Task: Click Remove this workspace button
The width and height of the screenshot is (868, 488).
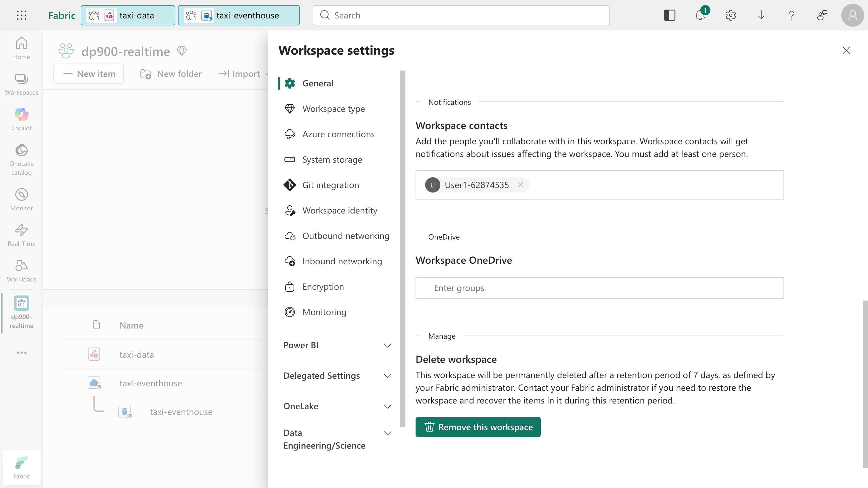Action: click(x=478, y=427)
